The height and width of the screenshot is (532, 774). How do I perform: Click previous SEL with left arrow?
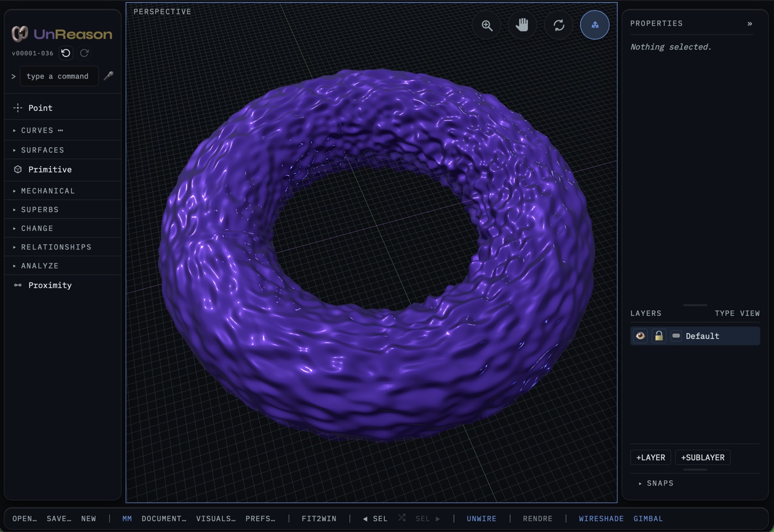point(375,519)
